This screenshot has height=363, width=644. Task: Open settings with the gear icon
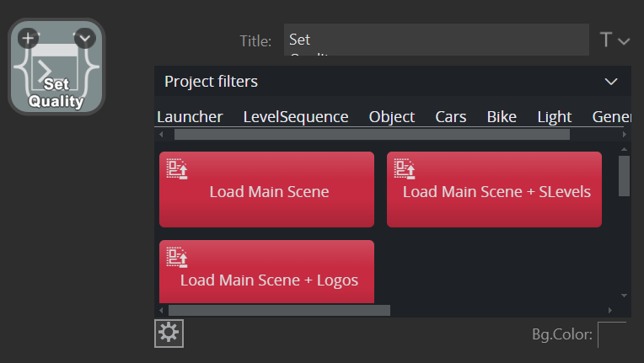tap(169, 334)
